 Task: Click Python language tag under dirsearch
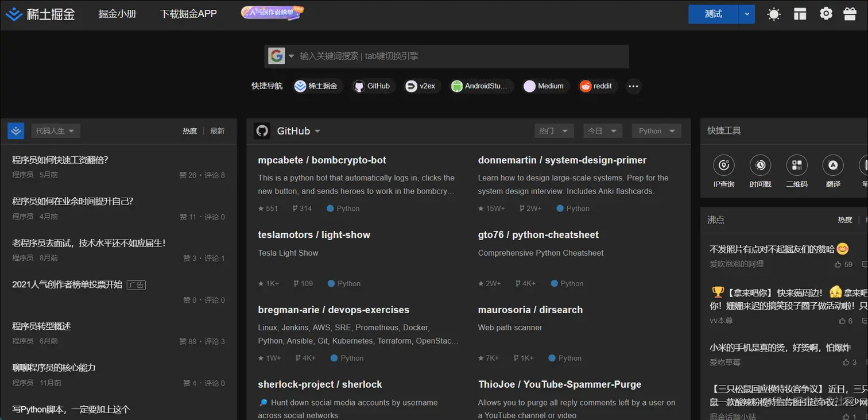[x=565, y=358]
